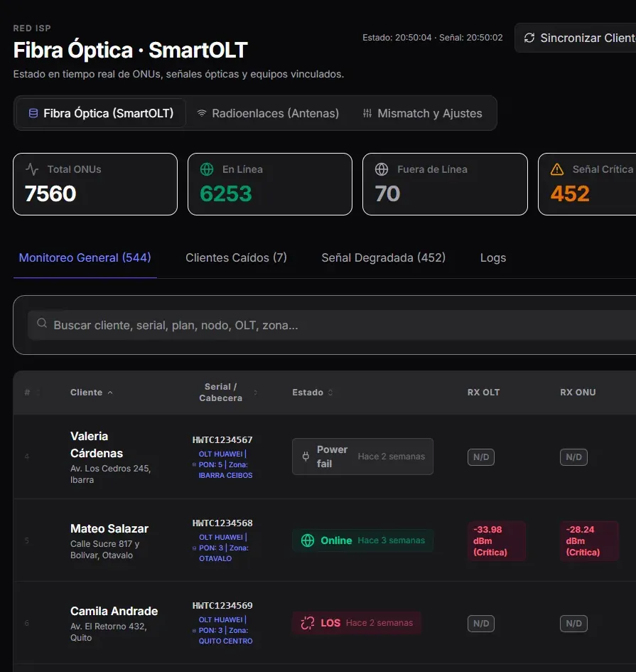
Task: Click the RX OLT column header
Action: coord(483,392)
